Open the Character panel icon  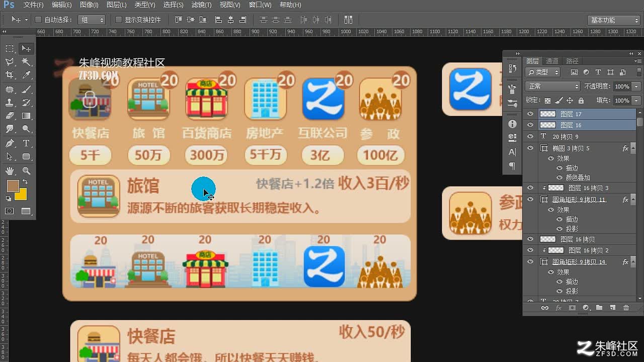(512, 151)
